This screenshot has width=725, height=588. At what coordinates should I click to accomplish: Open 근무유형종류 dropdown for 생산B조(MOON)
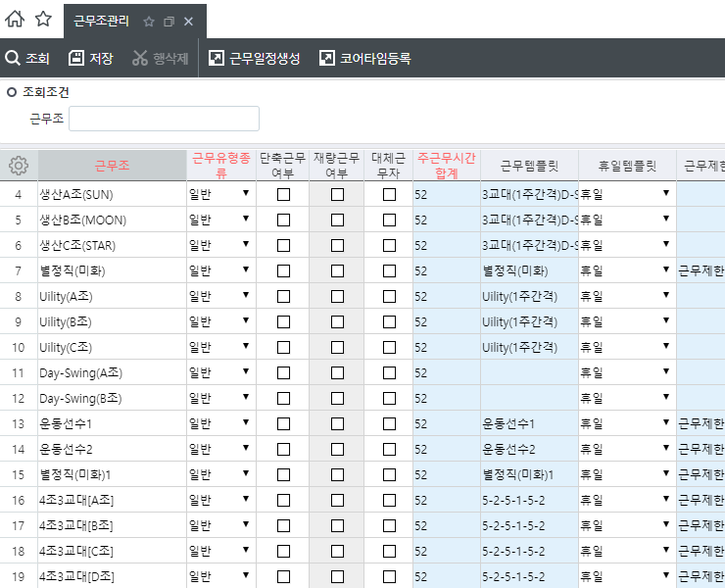coord(245,220)
